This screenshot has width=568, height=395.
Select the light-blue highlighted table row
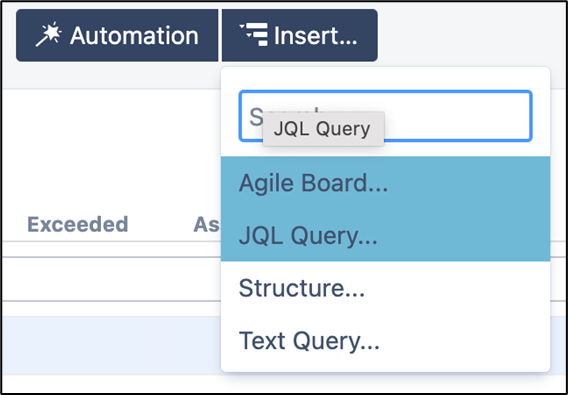pyautogui.click(x=112, y=345)
